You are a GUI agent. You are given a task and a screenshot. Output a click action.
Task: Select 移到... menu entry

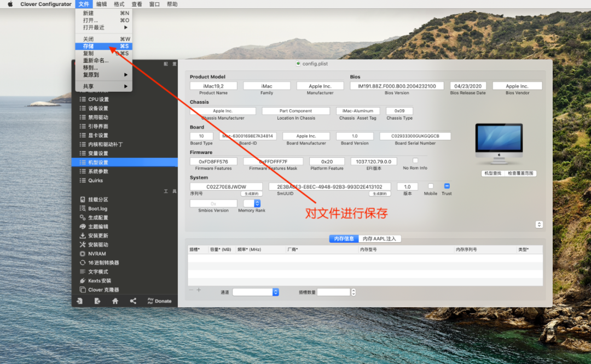pos(104,68)
